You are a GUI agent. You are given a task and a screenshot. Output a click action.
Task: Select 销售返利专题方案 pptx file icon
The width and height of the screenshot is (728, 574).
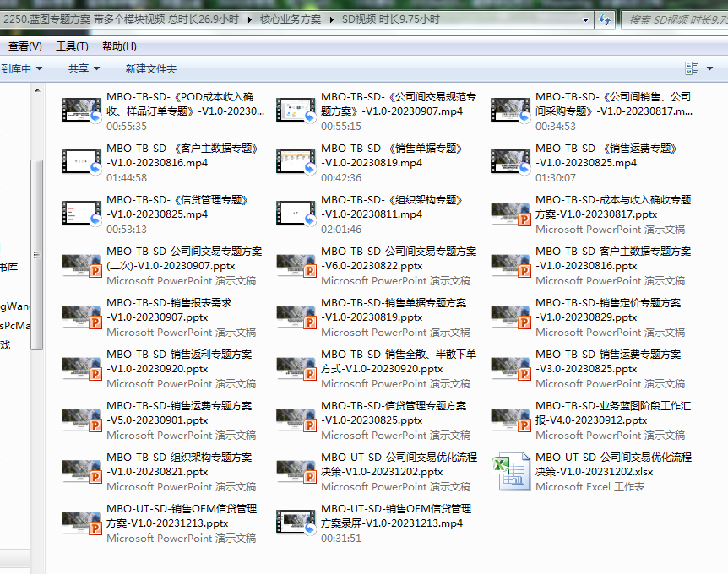(x=82, y=368)
